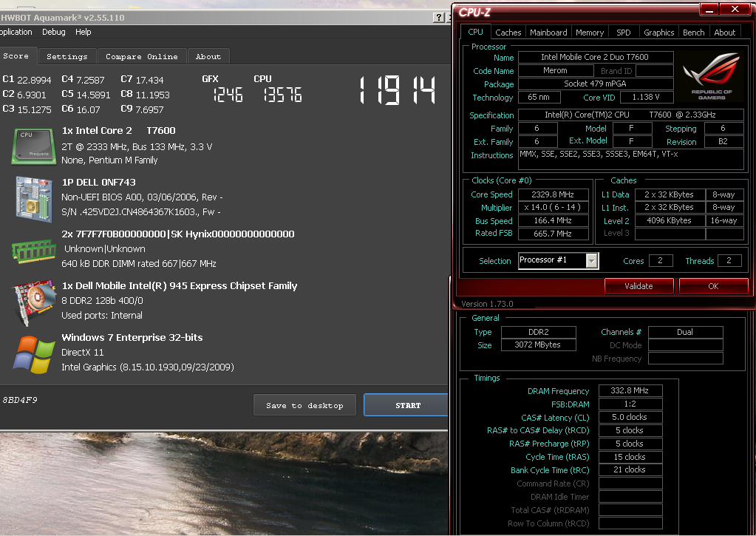The width and height of the screenshot is (756, 536).
Task: Click the Republic of Gamers logo in CPU-Z
Action: [x=711, y=76]
